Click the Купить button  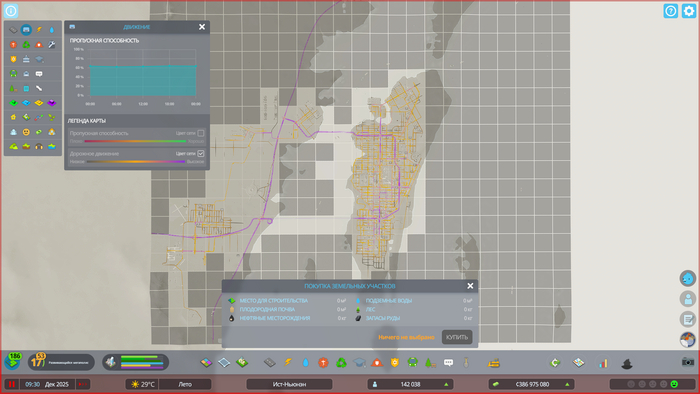click(x=457, y=337)
